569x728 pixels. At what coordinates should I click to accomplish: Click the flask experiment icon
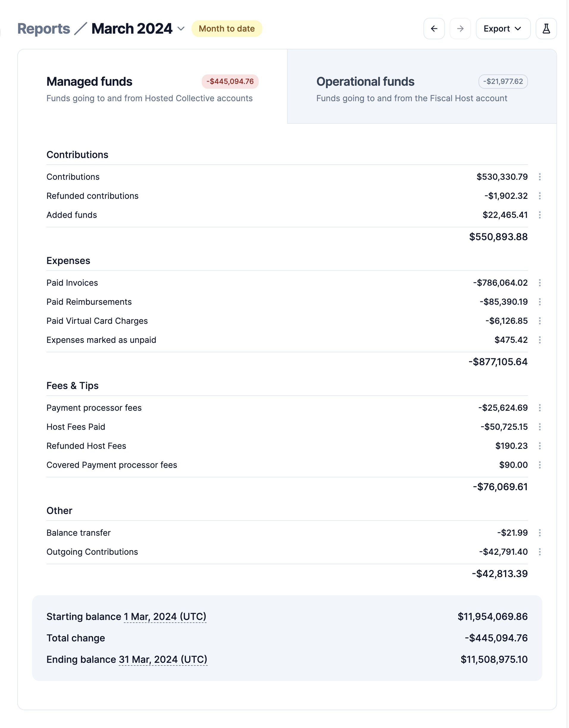pyautogui.click(x=546, y=29)
